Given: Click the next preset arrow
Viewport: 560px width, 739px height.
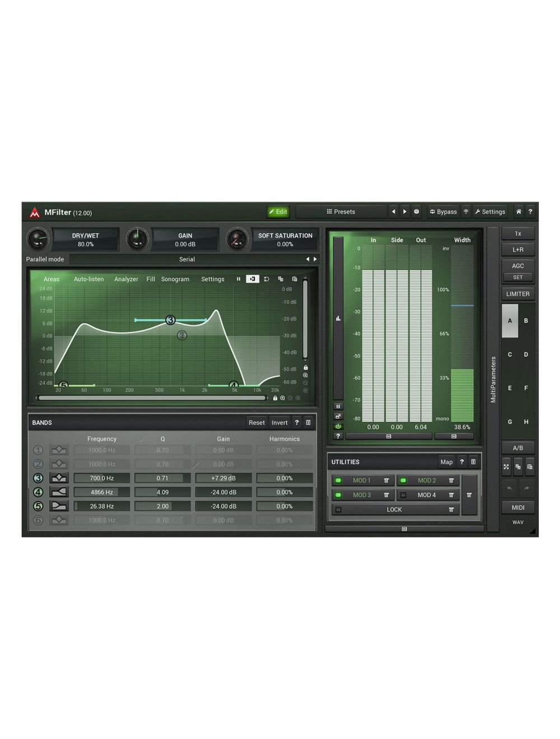Looking at the screenshot, I should click(405, 212).
